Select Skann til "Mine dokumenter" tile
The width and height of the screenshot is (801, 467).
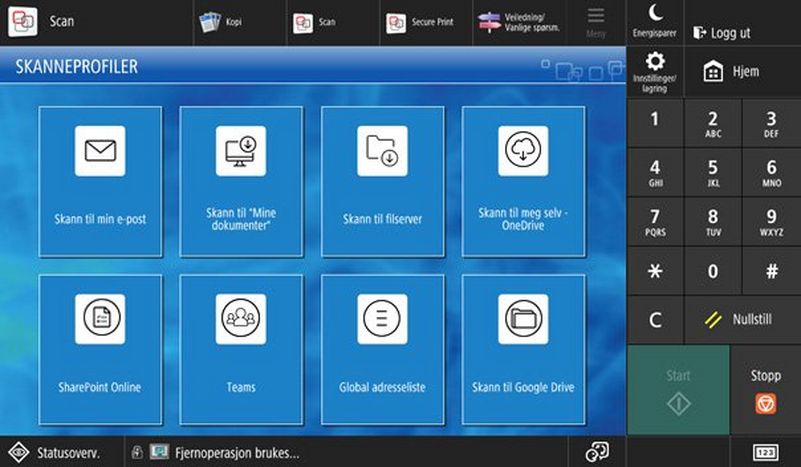[241, 181]
